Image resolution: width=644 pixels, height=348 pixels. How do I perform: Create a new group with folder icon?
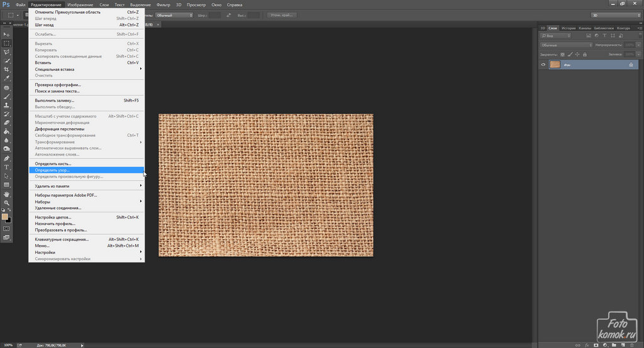(613, 344)
